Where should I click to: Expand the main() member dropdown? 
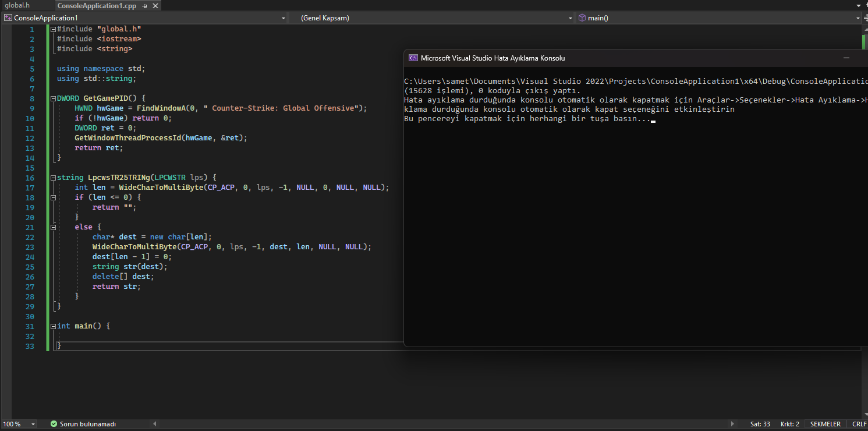(x=858, y=18)
